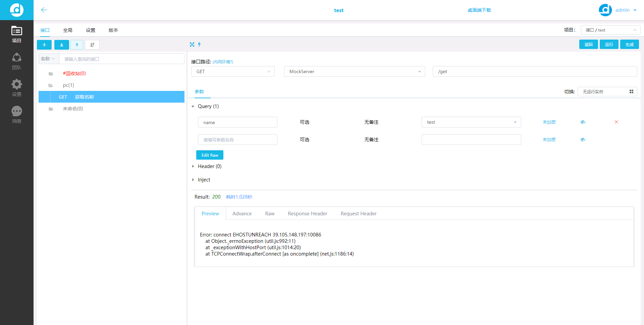644x325 pixels.
Task: Open the MockServer base URL dropdown
Action: [x=355, y=71]
